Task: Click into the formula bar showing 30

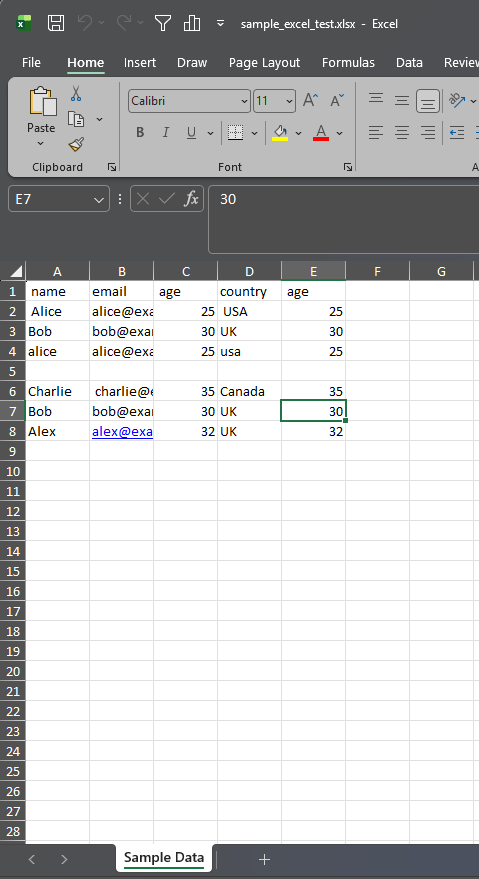Action: click(x=343, y=220)
